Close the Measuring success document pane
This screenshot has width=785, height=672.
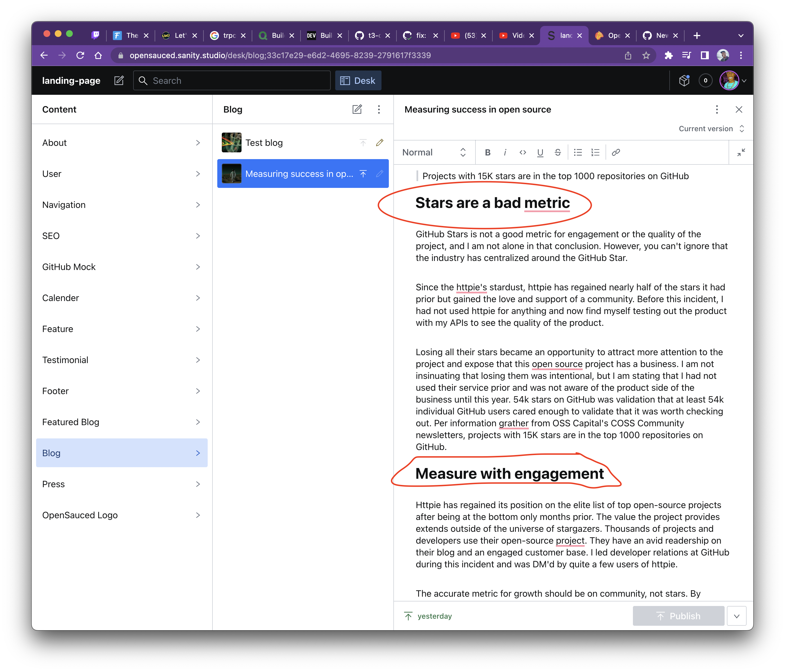[x=739, y=109]
